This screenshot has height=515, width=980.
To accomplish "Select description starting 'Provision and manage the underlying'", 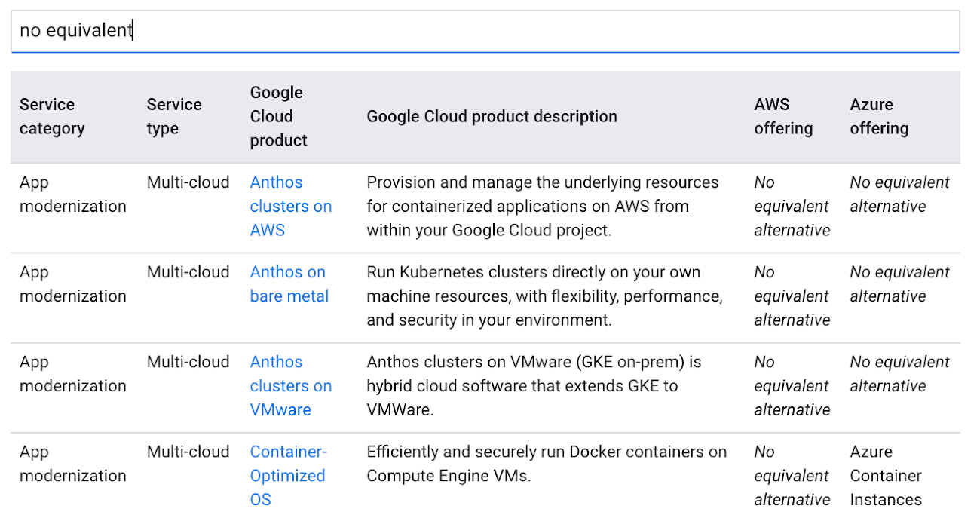I will (x=543, y=207).
